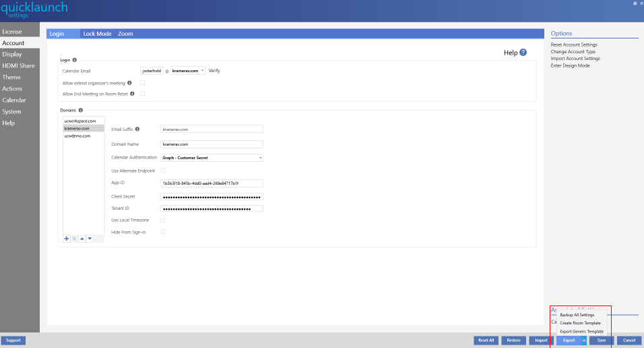Screen dimensions: 644x348
Task: Click info icon for Allow End Meeting on Room Reset
Action: point(132,94)
